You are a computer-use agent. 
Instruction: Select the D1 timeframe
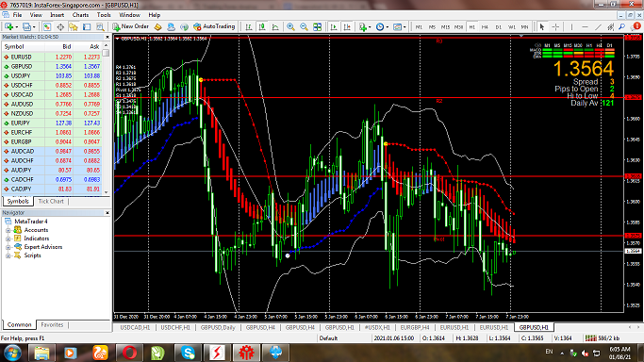click(x=498, y=27)
